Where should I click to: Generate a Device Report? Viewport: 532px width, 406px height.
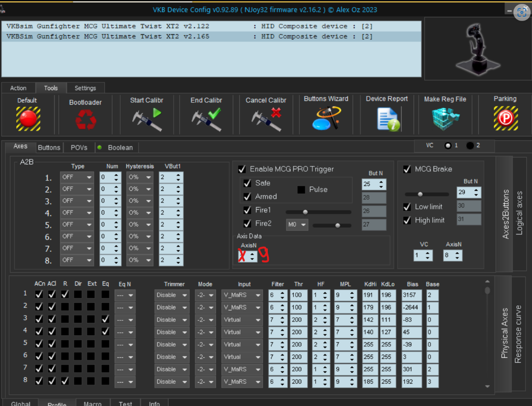point(388,119)
